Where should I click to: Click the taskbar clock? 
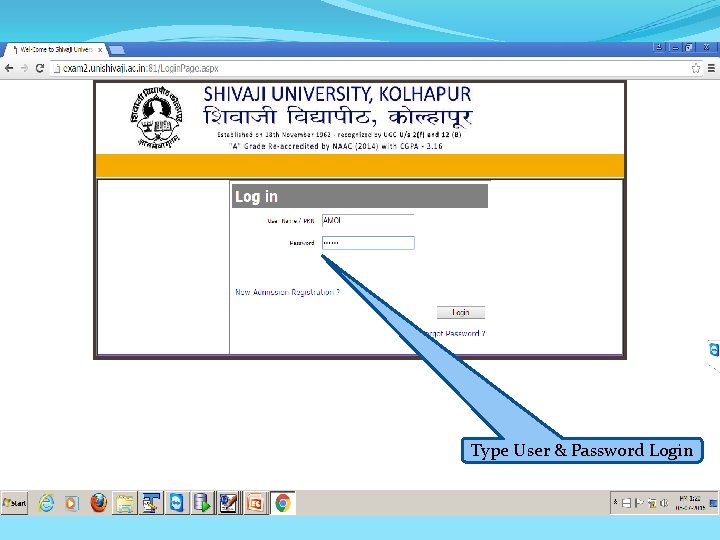(690, 503)
